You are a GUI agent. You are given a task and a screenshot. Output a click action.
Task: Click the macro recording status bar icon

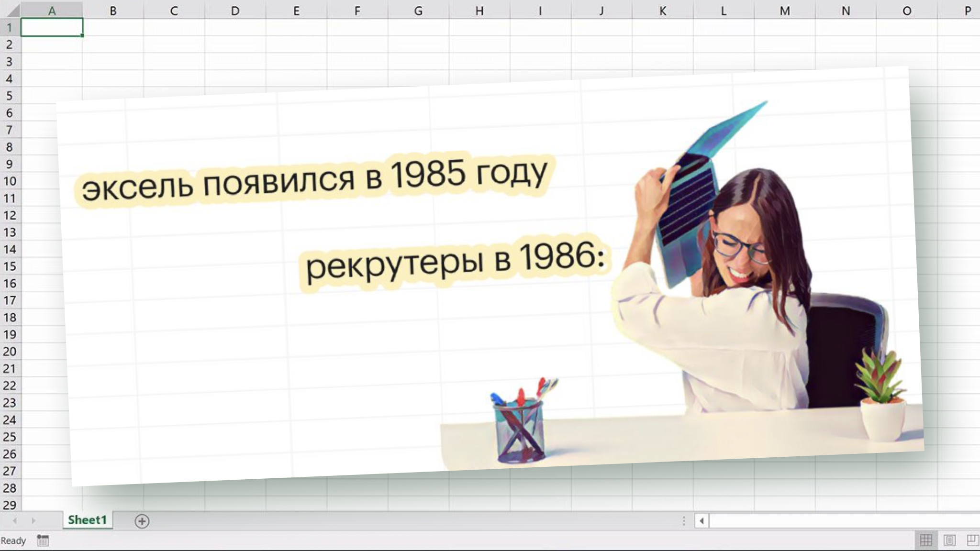(x=43, y=540)
